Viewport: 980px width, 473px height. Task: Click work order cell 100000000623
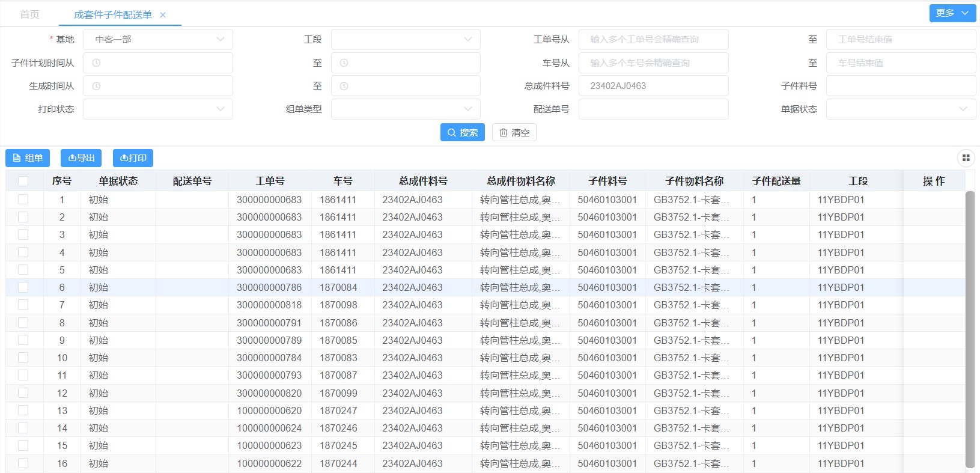[269, 445]
